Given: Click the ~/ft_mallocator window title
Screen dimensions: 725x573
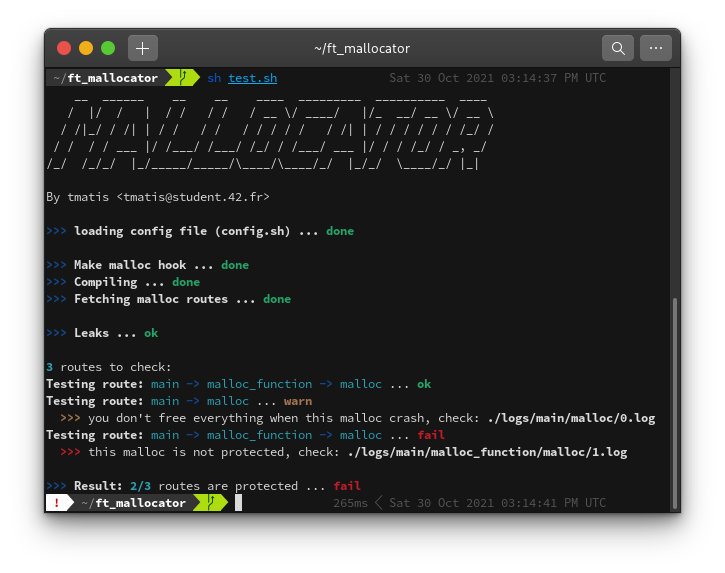Looking at the screenshot, I should pyautogui.click(x=362, y=49).
